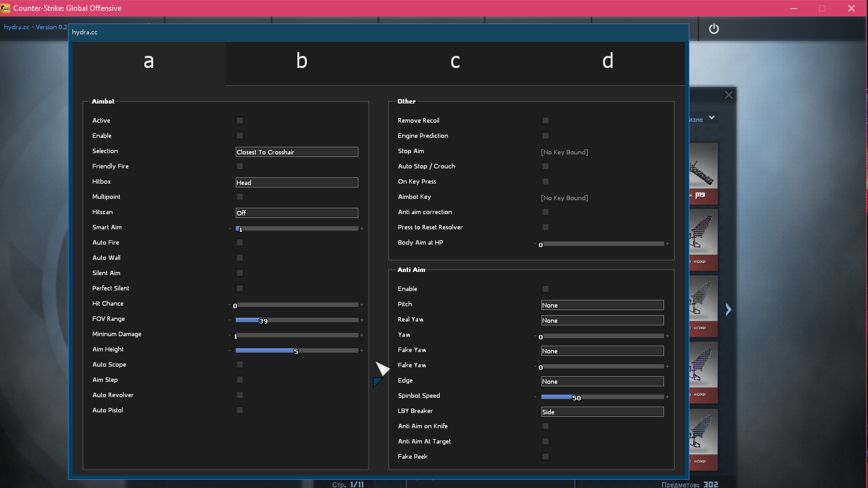The height and width of the screenshot is (488, 868).
Task: Click the minus beside Smart Aim slider
Action: pyautogui.click(x=229, y=228)
